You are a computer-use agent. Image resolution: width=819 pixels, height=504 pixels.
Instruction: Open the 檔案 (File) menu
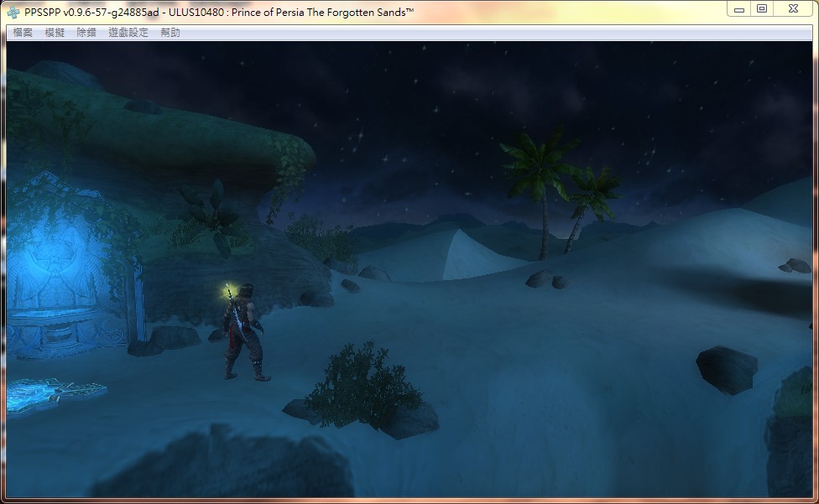pyautogui.click(x=23, y=33)
